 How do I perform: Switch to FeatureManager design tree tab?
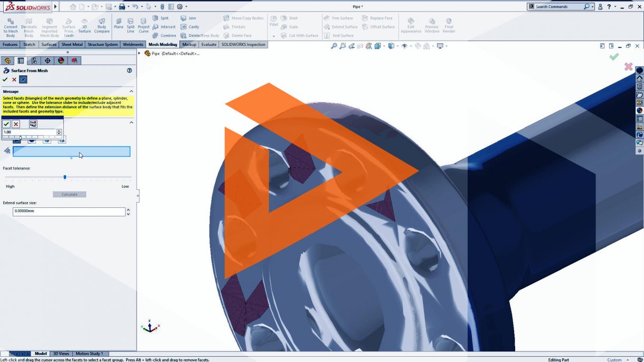coord(7,61)
